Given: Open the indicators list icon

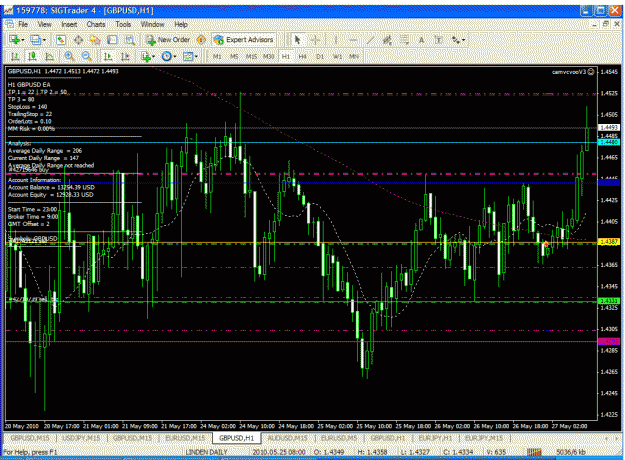Looking at the screenshot, I should (146, 57).
